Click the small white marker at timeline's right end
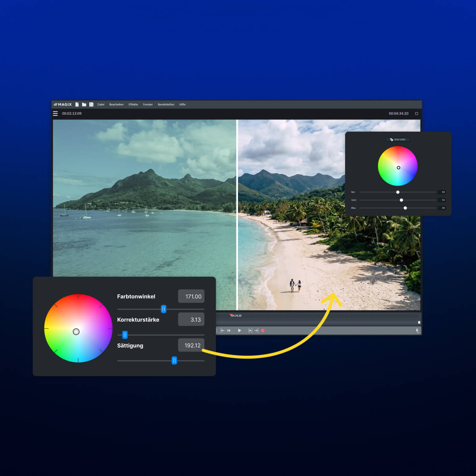Image resolution: width=476 pixels, height=476 pixels. tap(419, 322)
